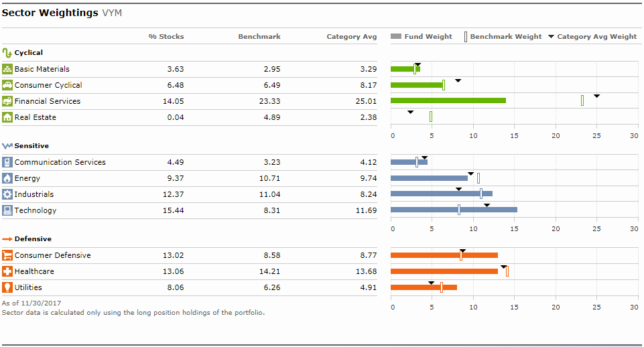Click the 14.05 Financial Services stocks value

(x=174, y=101)
